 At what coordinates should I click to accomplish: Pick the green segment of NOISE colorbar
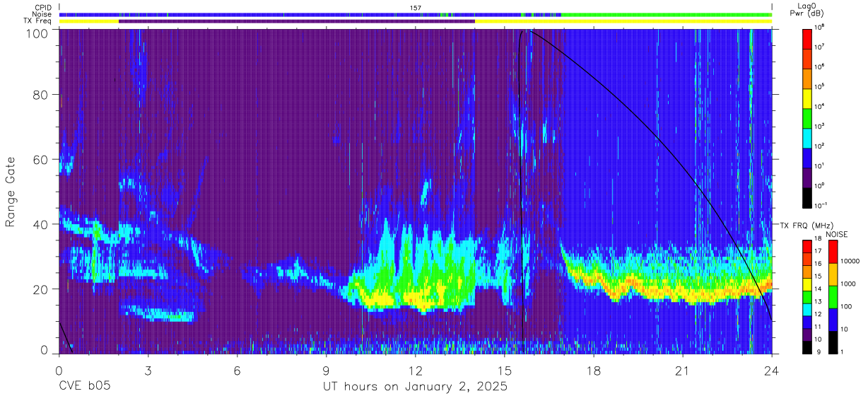(833, 296)
